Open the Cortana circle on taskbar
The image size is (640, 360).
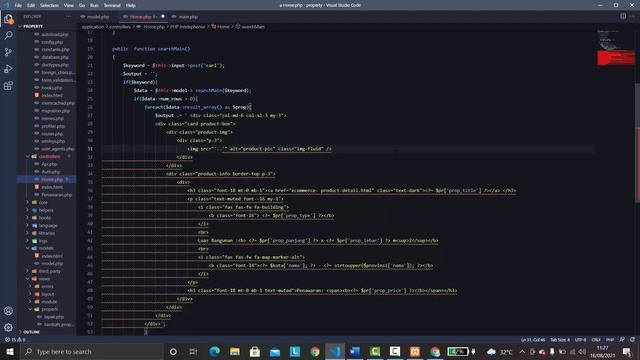click(x=173, y=351)
